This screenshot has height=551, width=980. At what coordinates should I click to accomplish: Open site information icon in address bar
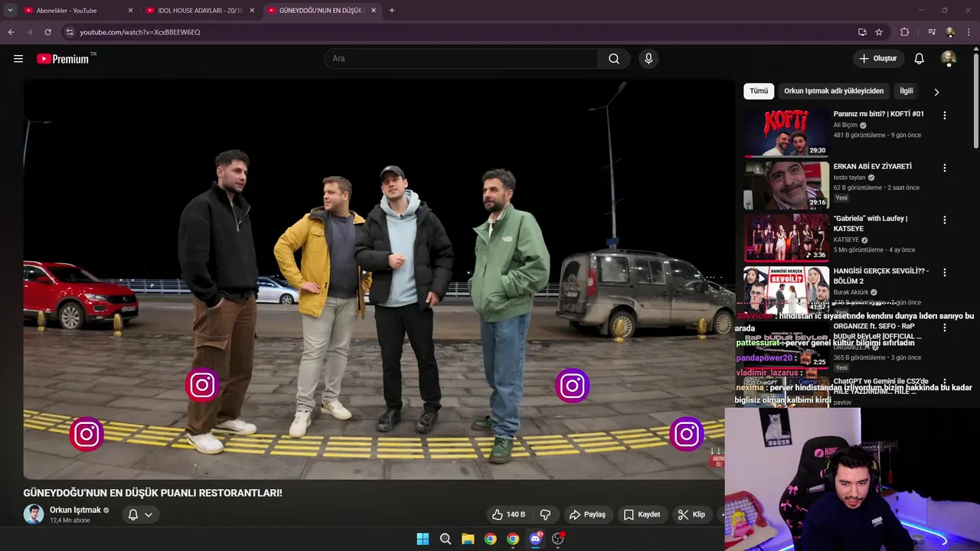[70, 32]
